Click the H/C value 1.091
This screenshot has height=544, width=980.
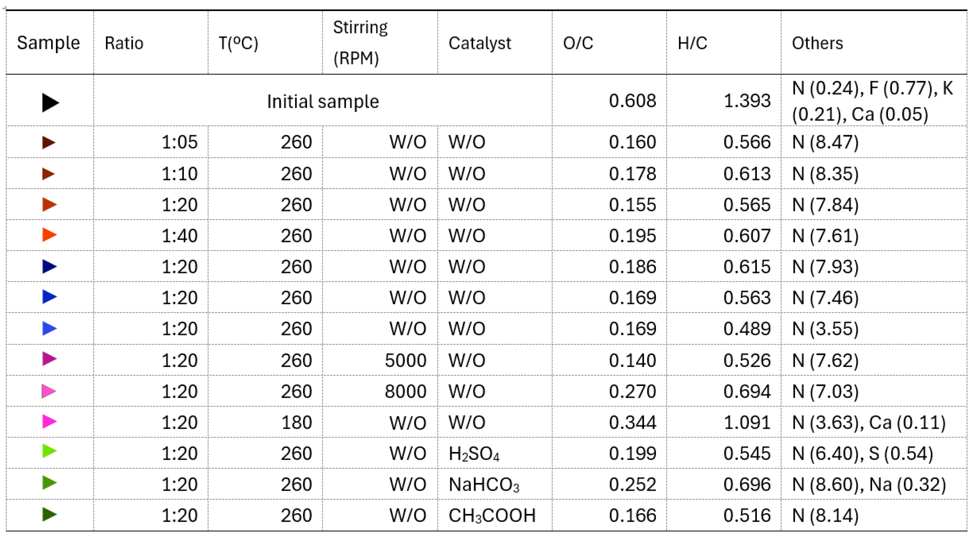746,422
